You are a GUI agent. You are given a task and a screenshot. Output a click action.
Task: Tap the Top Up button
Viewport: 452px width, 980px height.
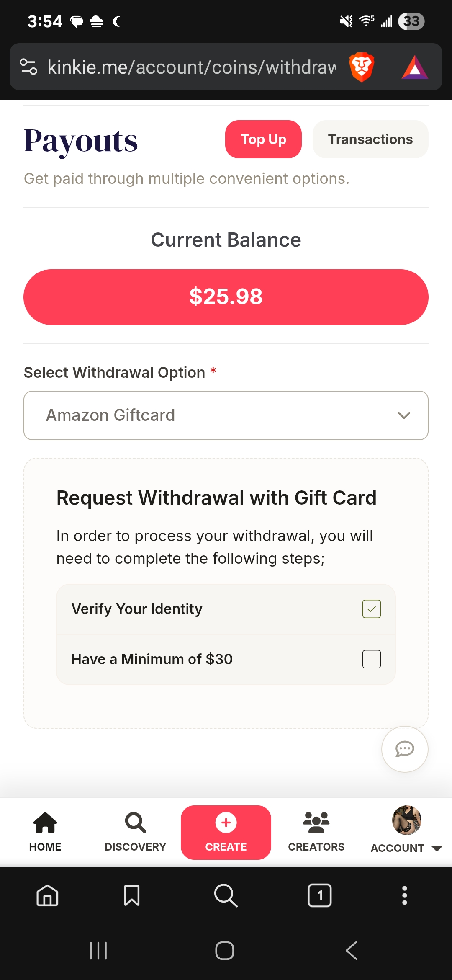[x=263, y=139]
